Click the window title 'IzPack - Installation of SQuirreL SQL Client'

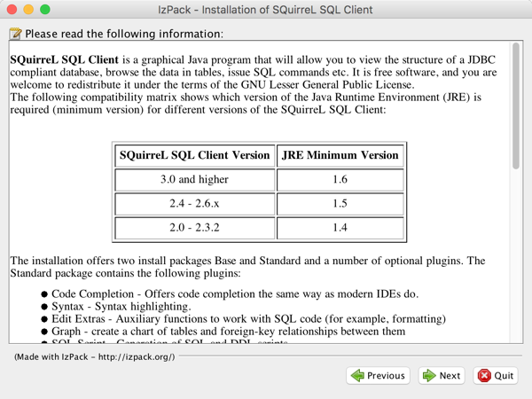click(x=265, y=10)
